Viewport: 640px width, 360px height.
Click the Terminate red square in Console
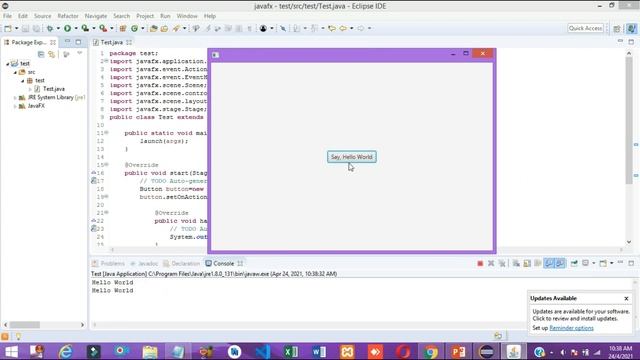pyautogui.click(x=480, y=264)
